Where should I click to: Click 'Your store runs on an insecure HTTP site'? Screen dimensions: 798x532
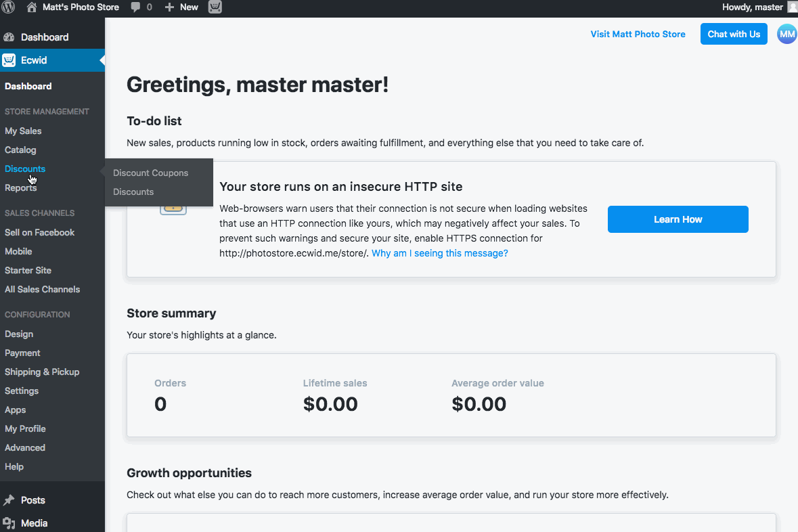pyautogui.click(x=341, y=187)
